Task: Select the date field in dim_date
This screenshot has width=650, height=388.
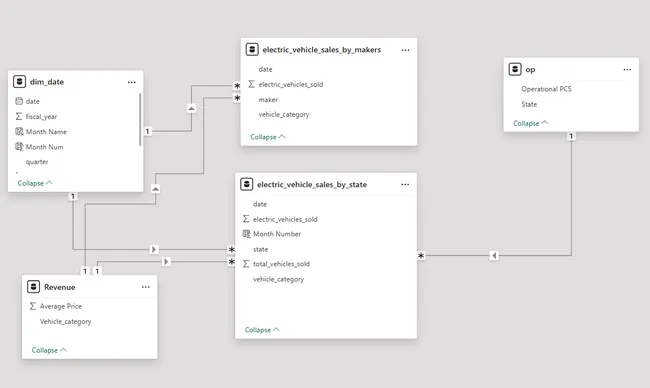Action: tap(33, 101)
